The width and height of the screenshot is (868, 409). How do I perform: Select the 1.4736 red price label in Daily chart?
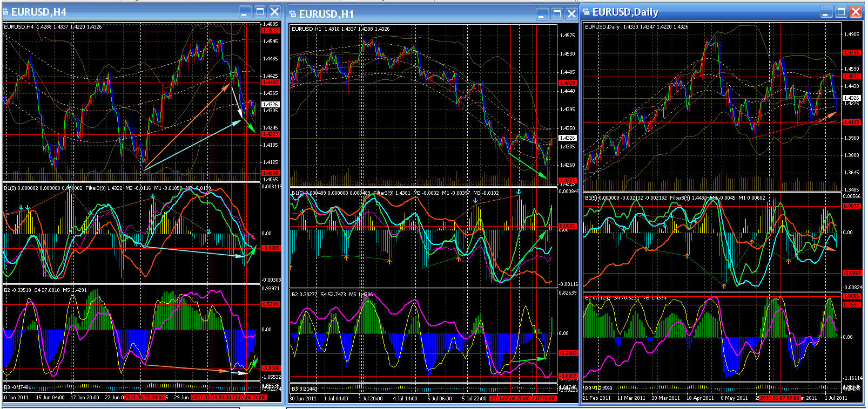tap(851, 53)
